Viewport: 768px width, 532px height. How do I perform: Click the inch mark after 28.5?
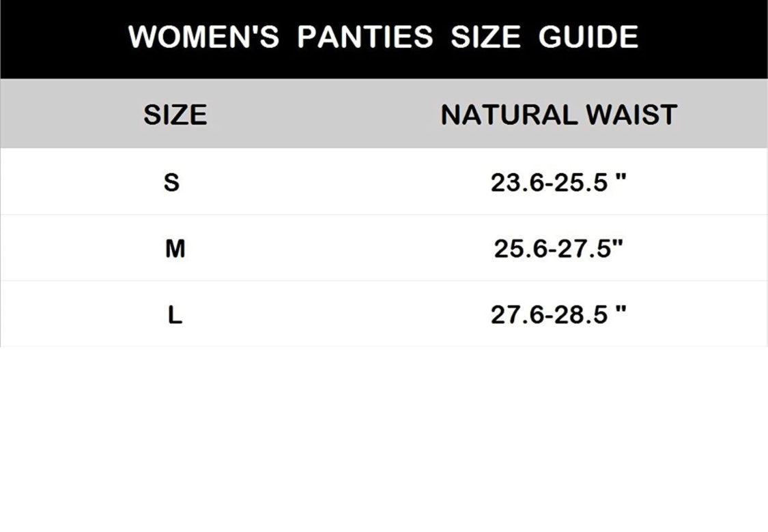[x=621, y=310]
